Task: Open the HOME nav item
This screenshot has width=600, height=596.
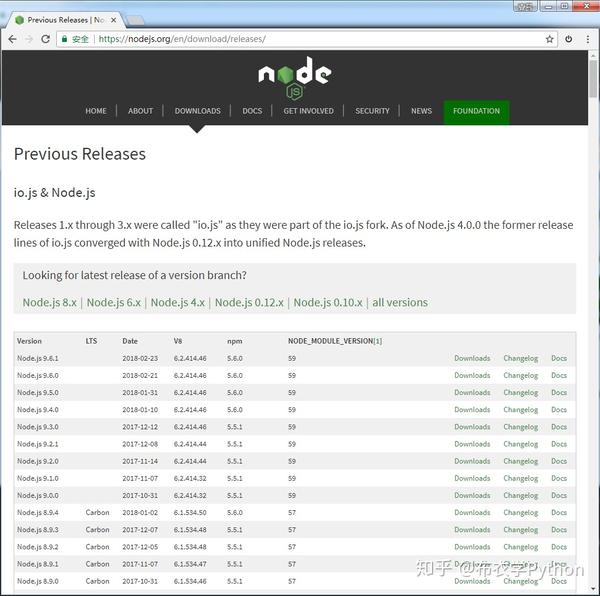Action: (96, 111)
